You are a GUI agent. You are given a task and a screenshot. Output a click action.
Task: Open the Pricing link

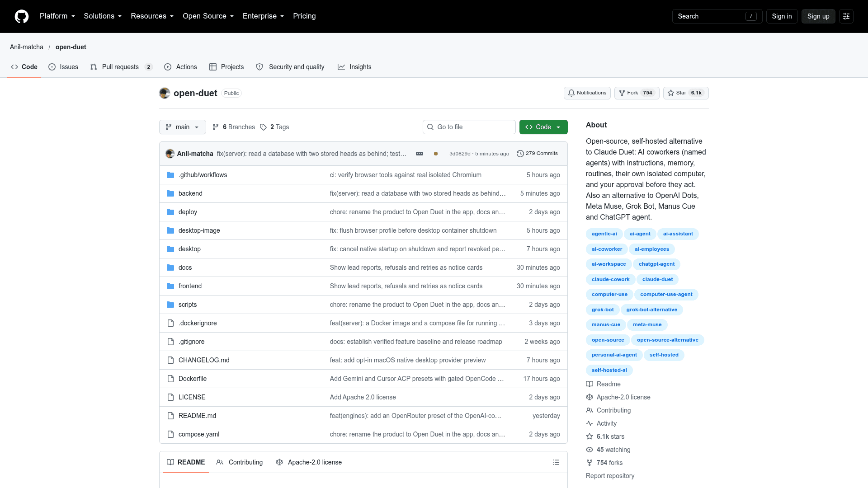coord(304,16)
